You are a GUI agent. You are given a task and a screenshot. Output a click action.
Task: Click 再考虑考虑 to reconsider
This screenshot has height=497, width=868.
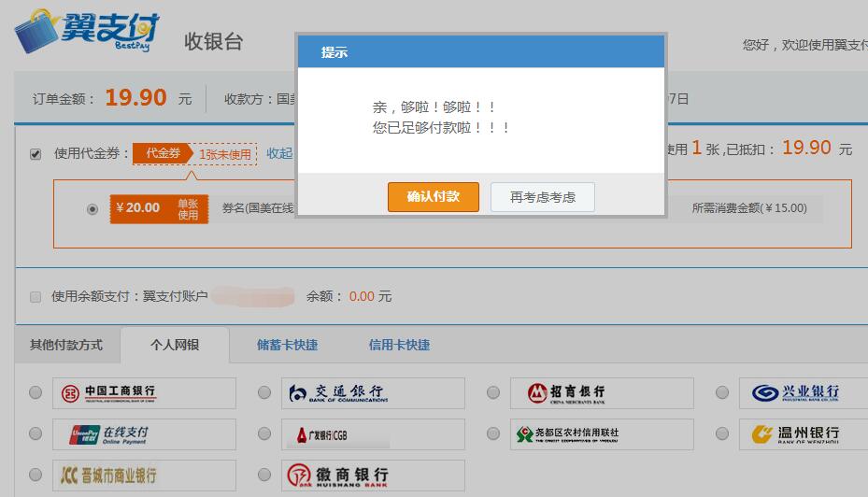(x=543, y=197)
